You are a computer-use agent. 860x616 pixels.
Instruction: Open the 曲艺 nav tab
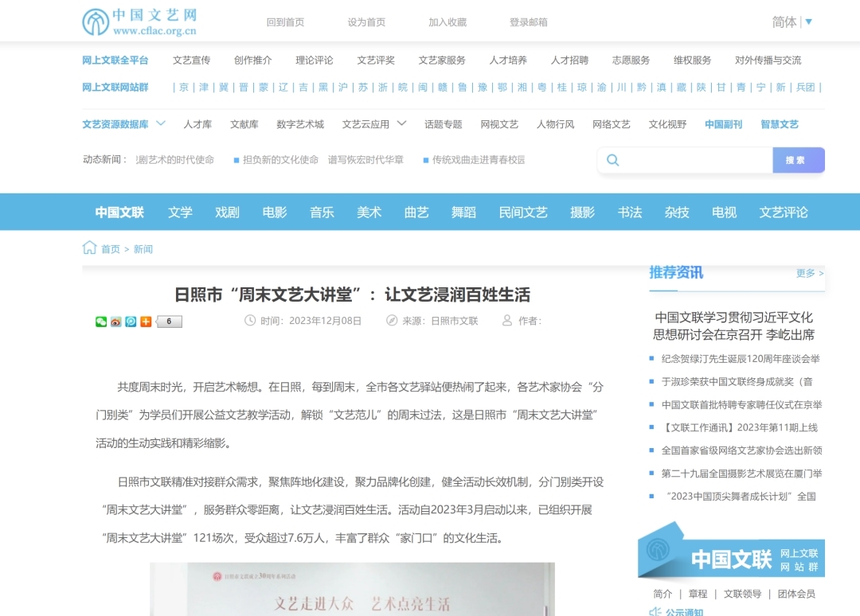click(x=416, y=212)
